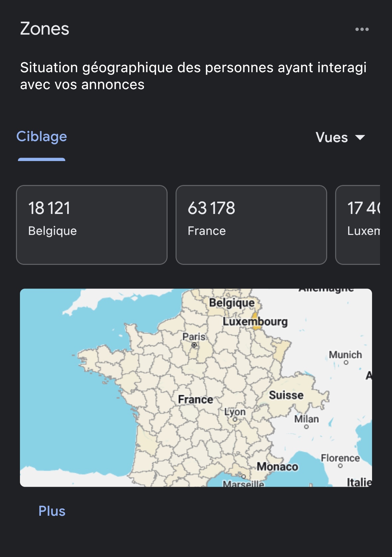Screen dimensions: 392x557
Task: Click the Belgique label on map
Action: click(232, 303)
